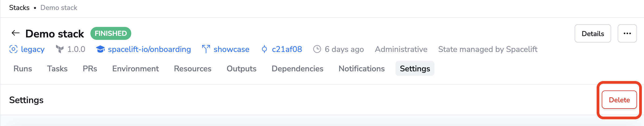This screenshot has width=644, height=126.
Task: View the Resources tab
Action: (x=193, y=69)
